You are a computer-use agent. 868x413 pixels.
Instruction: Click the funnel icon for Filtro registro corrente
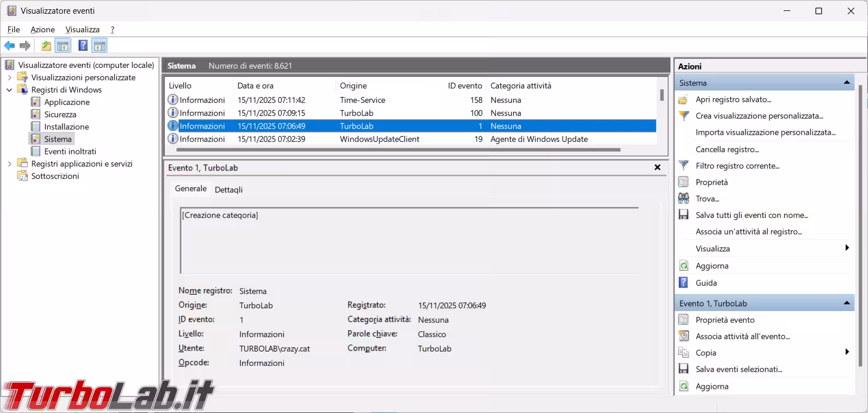coord(684,165)
